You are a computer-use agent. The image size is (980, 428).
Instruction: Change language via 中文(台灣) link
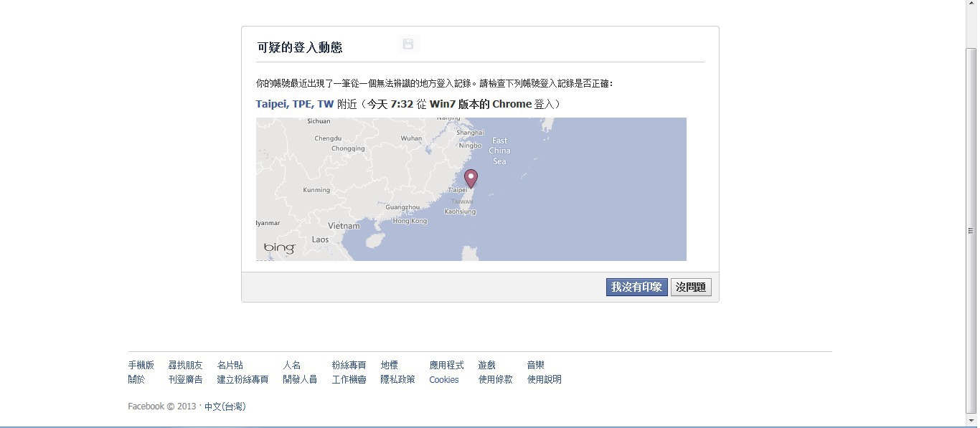tap(225, 406)
